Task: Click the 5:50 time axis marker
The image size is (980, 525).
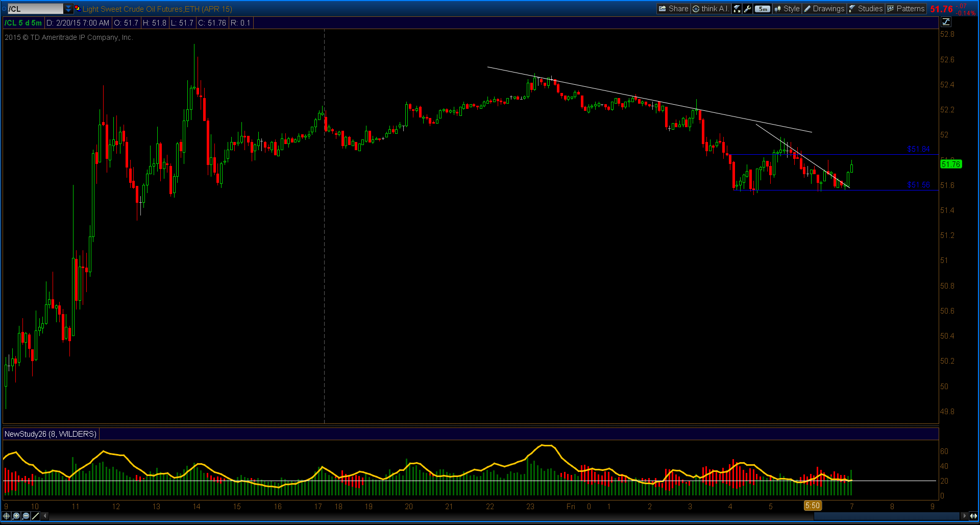Action: (x=813, y=506)
